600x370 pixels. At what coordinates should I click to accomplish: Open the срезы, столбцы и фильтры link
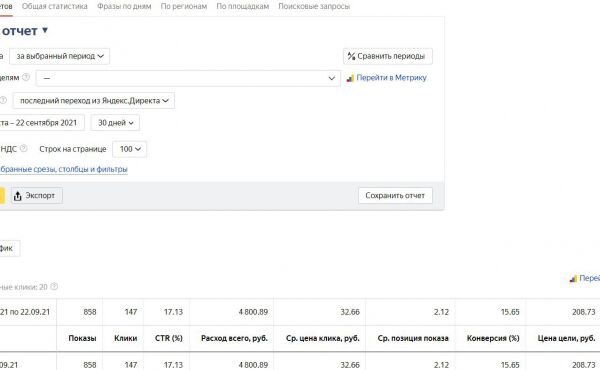click(x=64, y=169)
